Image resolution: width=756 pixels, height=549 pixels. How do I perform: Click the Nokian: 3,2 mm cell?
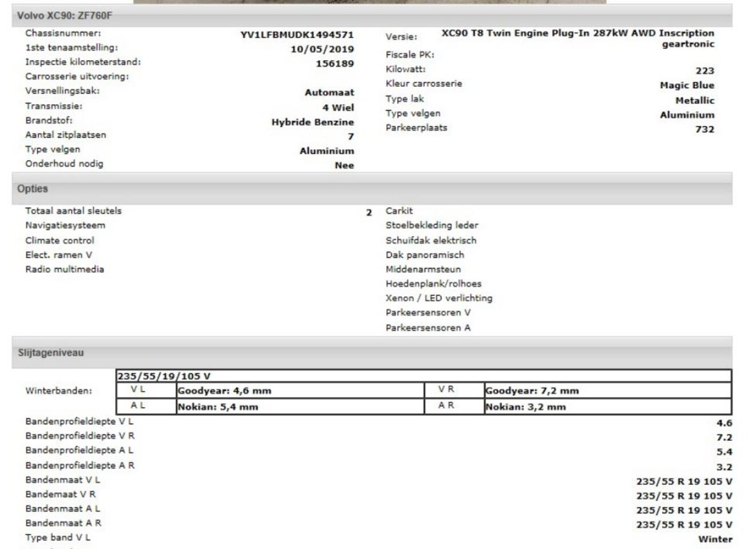click(x=607, y=407)
